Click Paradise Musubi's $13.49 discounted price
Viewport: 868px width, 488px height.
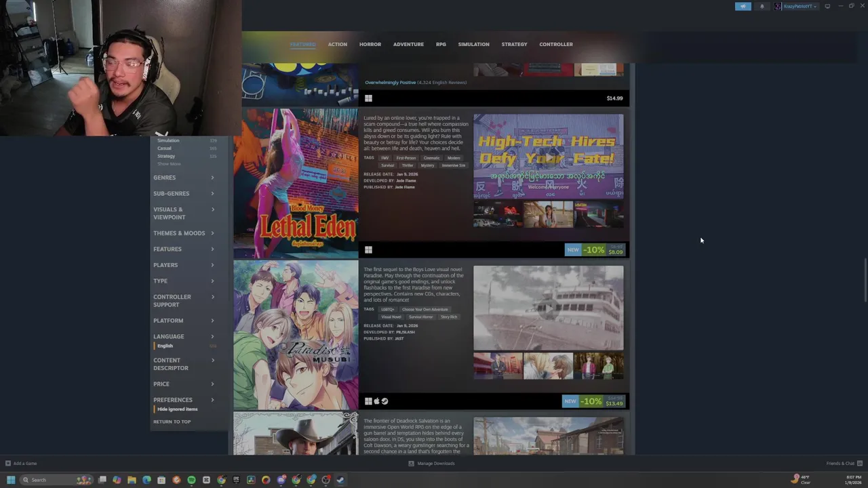click(x=614, y=404)
